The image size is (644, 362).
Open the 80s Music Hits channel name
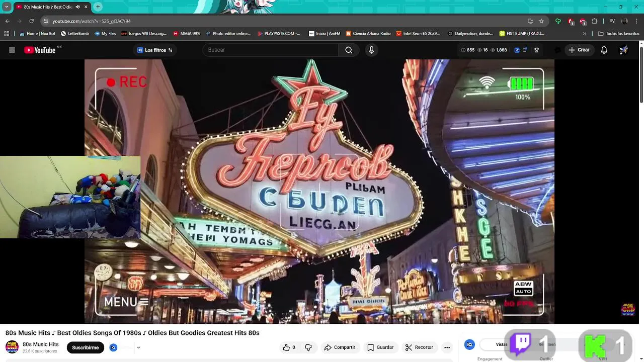[41, 344]
